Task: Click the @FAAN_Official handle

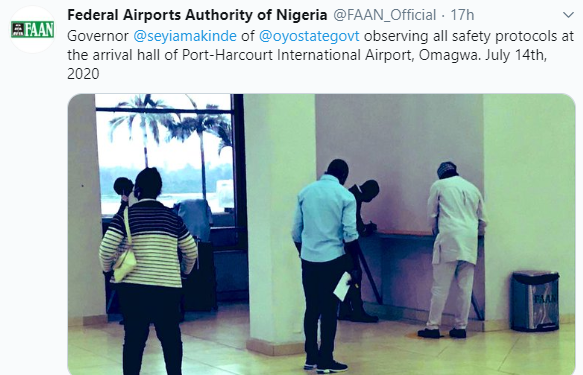Action: [384, 15]
